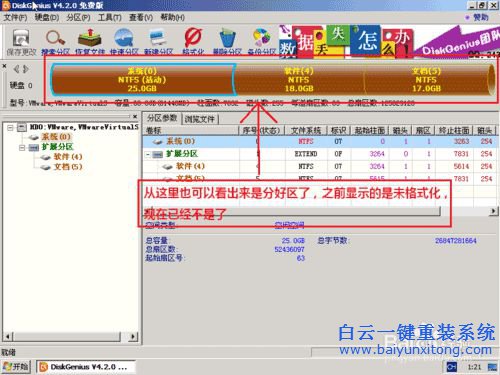Select the 文档(5) 17.0GB partition bar
Viewport: 500px width, 375px height.
pos(427,79)
